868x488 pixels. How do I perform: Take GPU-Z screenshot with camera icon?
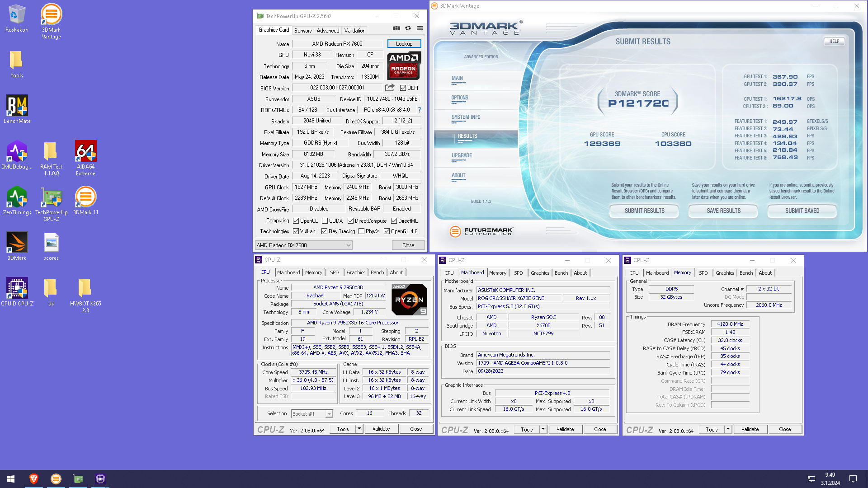(396, 28)
